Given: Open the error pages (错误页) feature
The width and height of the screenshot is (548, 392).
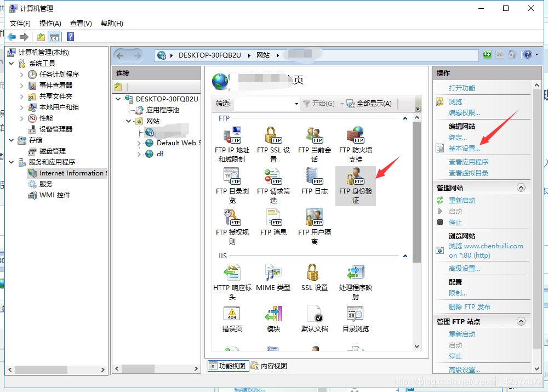Looking at the screenshot, I should (x=232, y=319).
